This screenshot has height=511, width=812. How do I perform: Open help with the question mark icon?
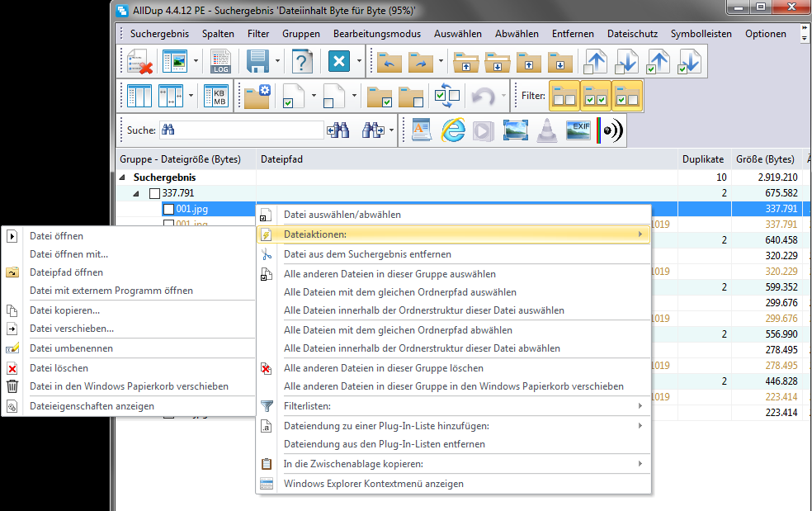pos(303,62)
